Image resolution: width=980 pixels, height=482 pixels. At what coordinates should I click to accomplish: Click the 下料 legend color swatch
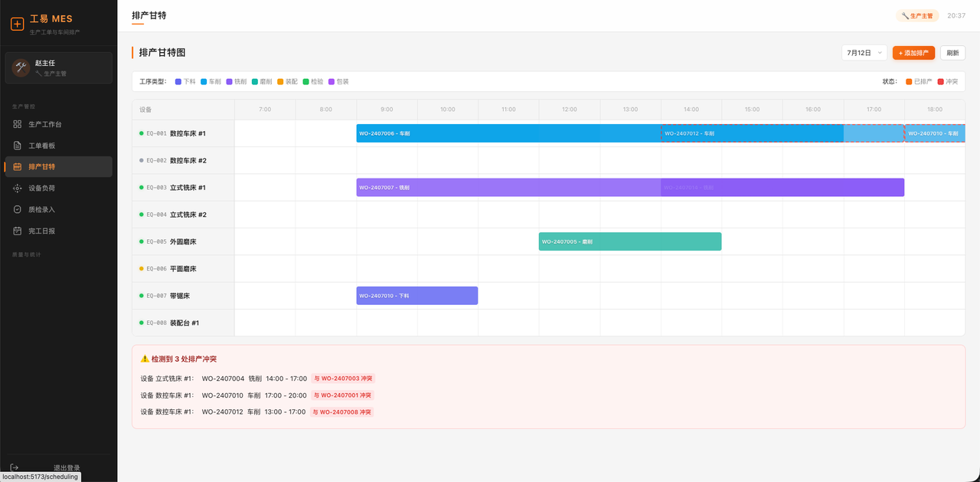(178, 81)
